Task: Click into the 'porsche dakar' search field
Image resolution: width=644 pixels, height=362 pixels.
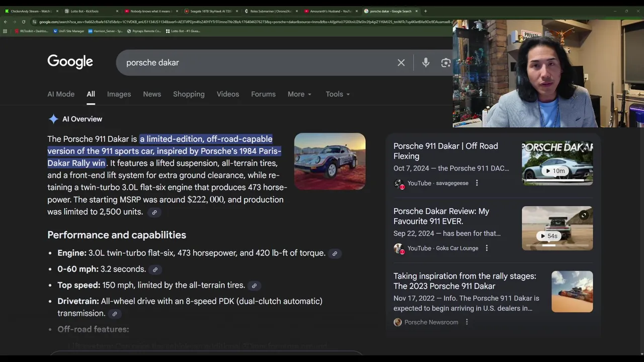Action: pyautogui.click(x=257, y=63)
